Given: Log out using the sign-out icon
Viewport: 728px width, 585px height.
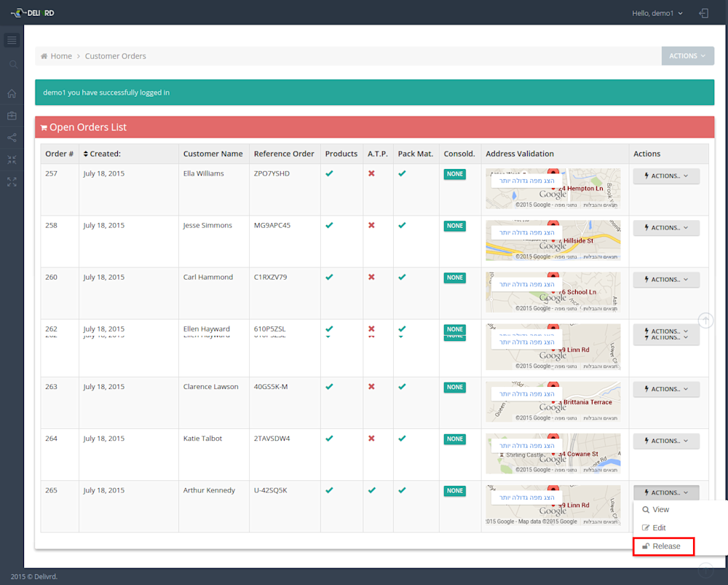Looking at the screenshot, I should click(x=703, y=12).
